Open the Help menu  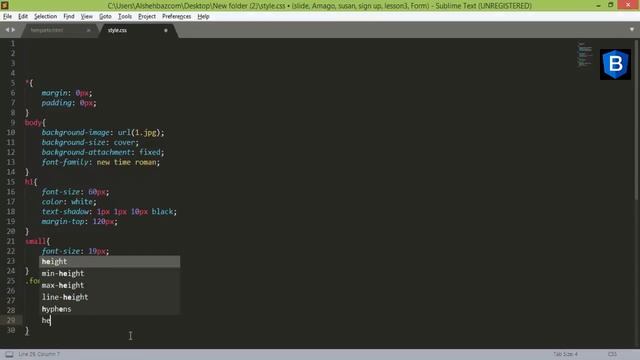pyautogui.click(x=203, y=16)
